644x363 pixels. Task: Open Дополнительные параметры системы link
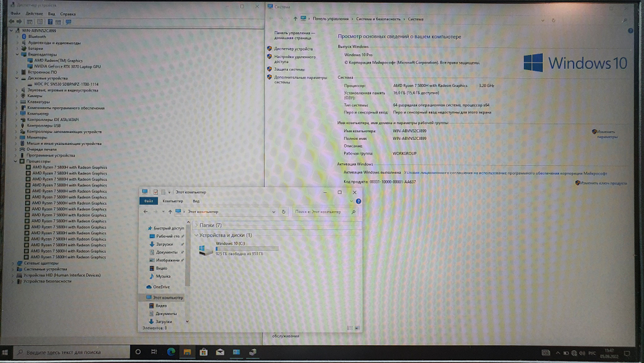click(301, 79)
